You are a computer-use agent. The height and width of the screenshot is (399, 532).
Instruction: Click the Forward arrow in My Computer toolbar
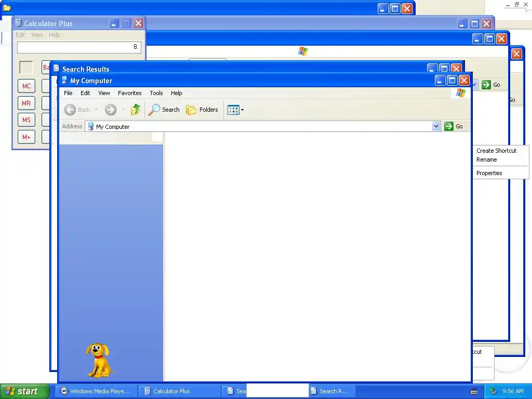[x=111, y=110]
